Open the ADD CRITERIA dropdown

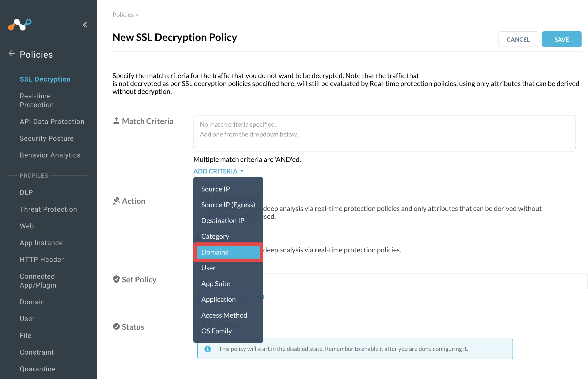(219, 171)
